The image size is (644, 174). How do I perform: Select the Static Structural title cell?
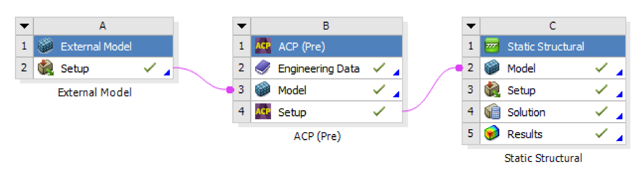point(546,47)
